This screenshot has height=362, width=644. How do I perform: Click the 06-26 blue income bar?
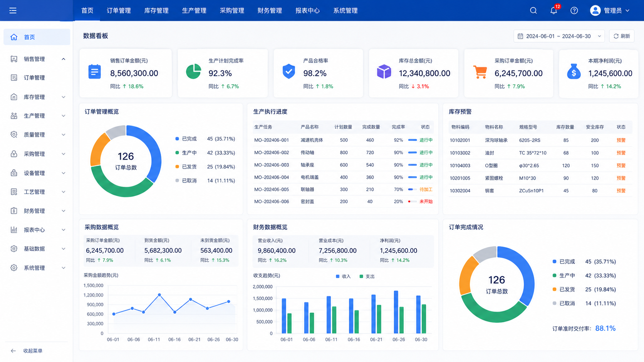[x=396, y=312]
